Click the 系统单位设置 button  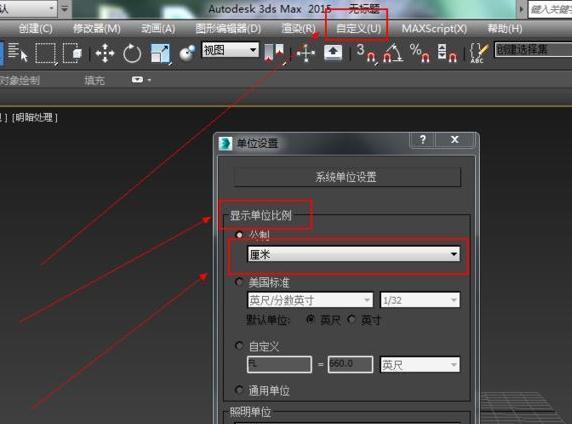pyautogui.click(x=347, y=177)
